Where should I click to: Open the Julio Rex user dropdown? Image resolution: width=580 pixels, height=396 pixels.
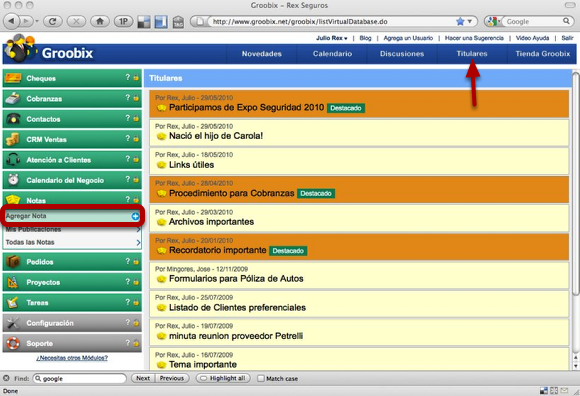pyautogui.click(x=331, y=38)
